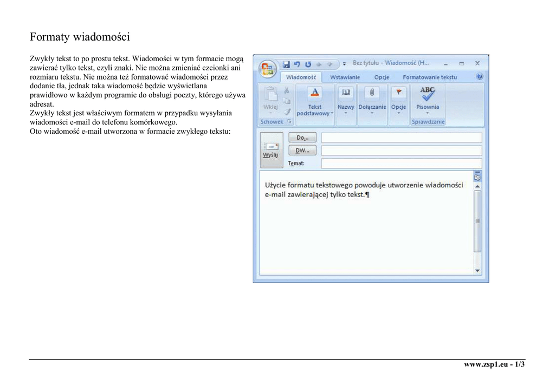Click the Dołączanie paperclip icon

tap(372, 93)
